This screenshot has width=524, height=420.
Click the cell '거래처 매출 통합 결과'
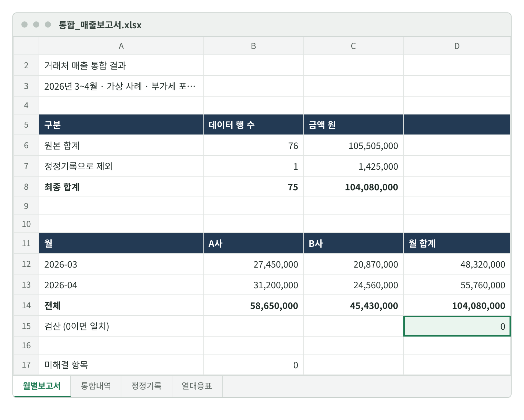(121, 66)
